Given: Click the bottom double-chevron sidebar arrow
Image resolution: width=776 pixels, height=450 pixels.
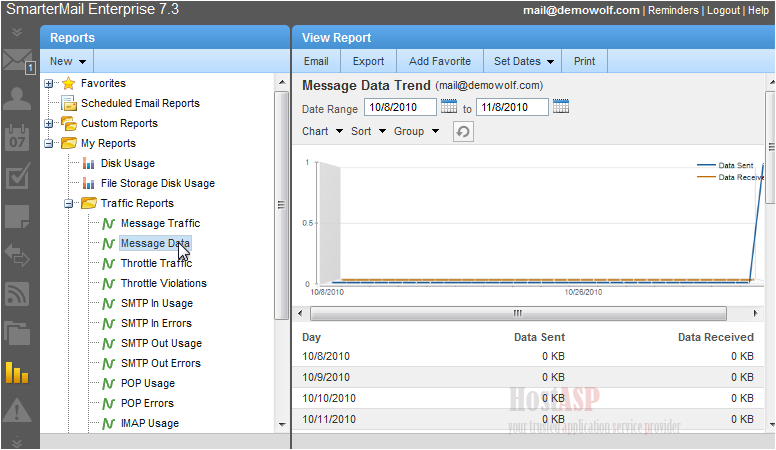Looking at the screenshot, I should click(x=17, y=441).
